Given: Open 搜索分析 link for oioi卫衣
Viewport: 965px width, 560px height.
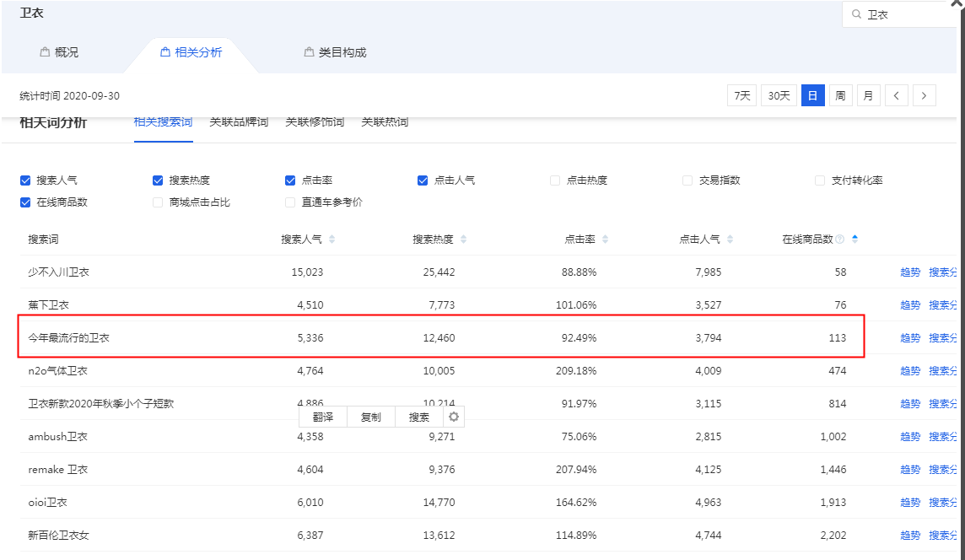Looking at the screenshot, I should point(943,503).
